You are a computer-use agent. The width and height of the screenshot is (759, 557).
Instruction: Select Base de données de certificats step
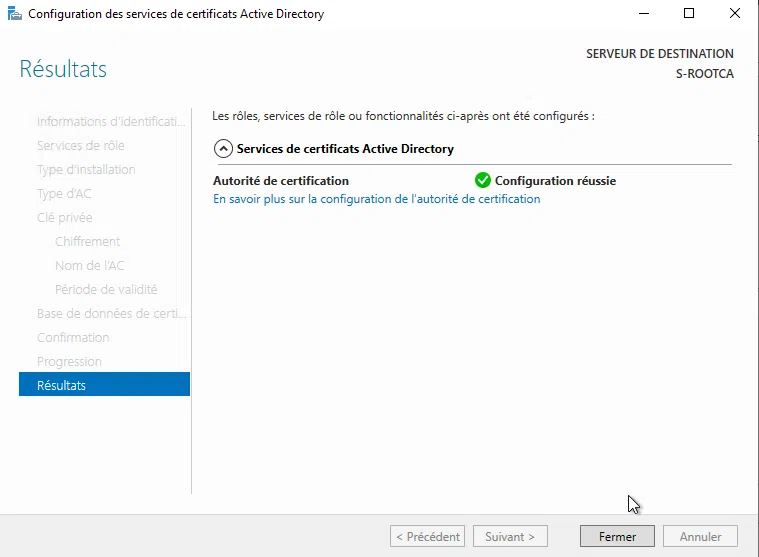(111, 314)
